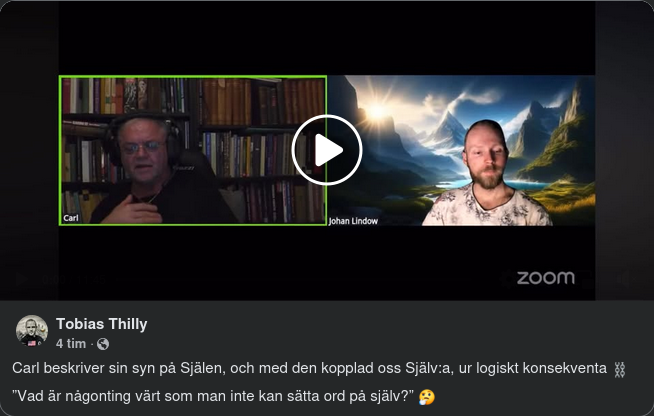Click the "Carl" name label in video
This screenshot has width=654, height=416.
(71, 218)
